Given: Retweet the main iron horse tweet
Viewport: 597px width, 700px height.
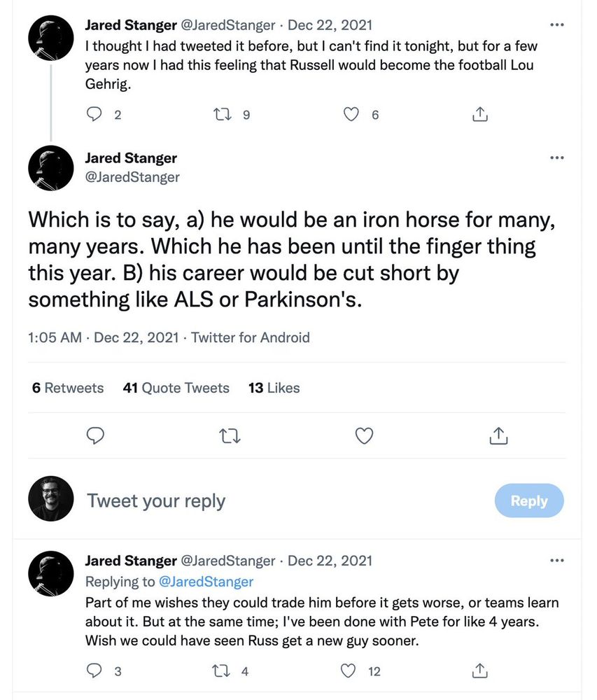Looking at the screenshot, I should [230, 436].
